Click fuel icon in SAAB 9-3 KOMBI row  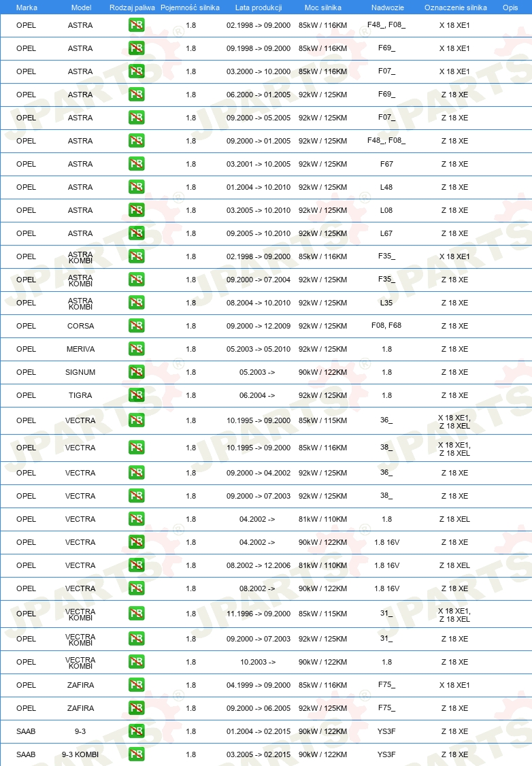pyautogui.click(x=136, y=754)
